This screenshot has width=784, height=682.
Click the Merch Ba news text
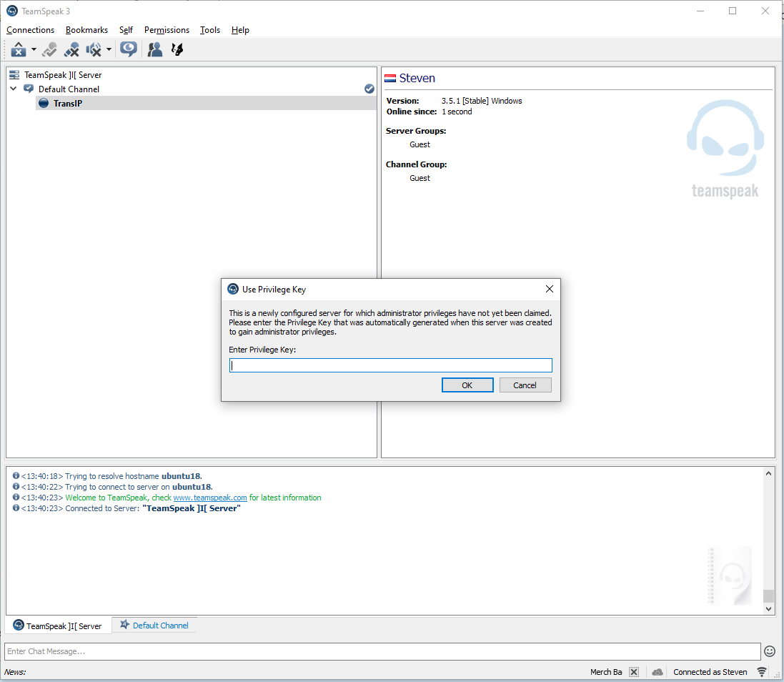click(606, 672)
